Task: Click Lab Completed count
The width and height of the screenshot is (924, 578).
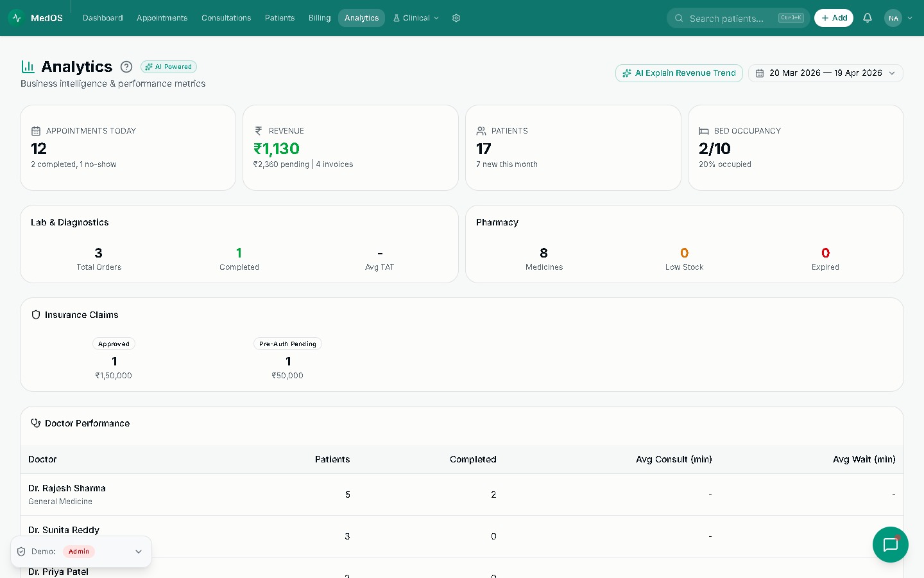Action: tap(239, 253)
